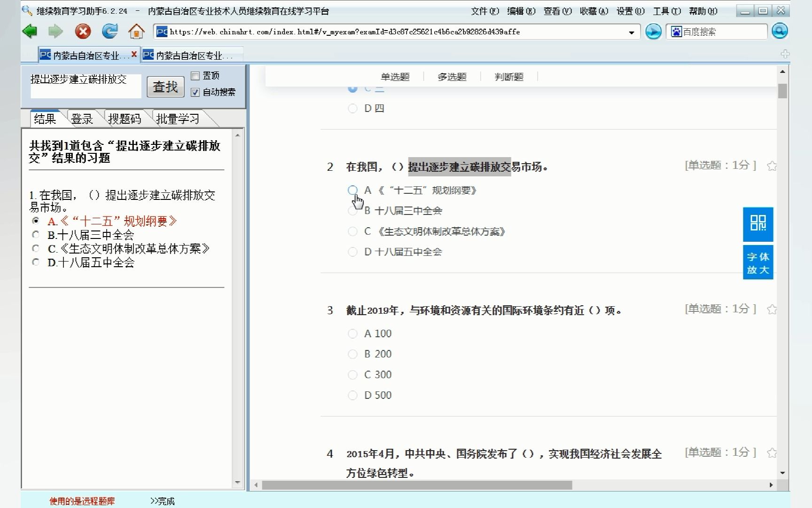Choose option A 100 for question 3
This screenshot has width=812, height=508.
coord(352,333)
